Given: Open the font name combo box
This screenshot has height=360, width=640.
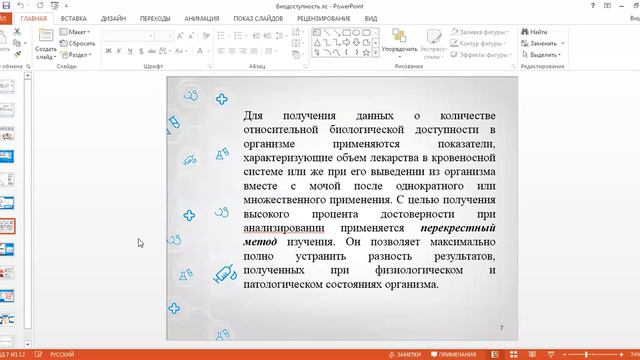Looking at the screenshot, I should click(128, 36).
